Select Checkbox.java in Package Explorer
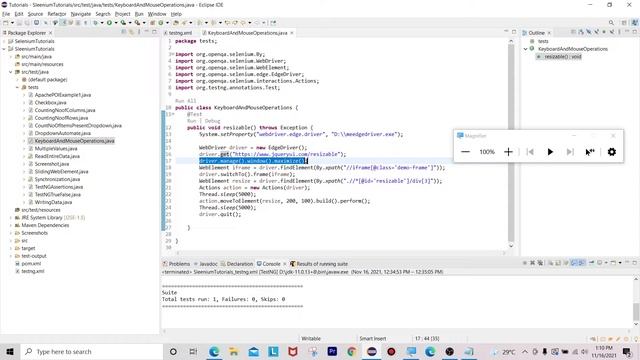This screenshot has height=360, width=640. tap(51, 102)
